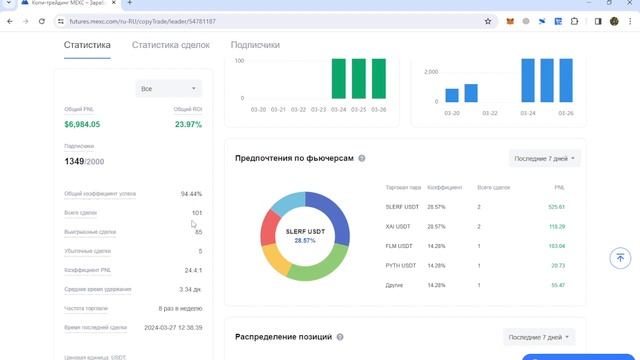Jump to top with the arrow button
This screenshot has width=640, height=360.
[620, 258]
